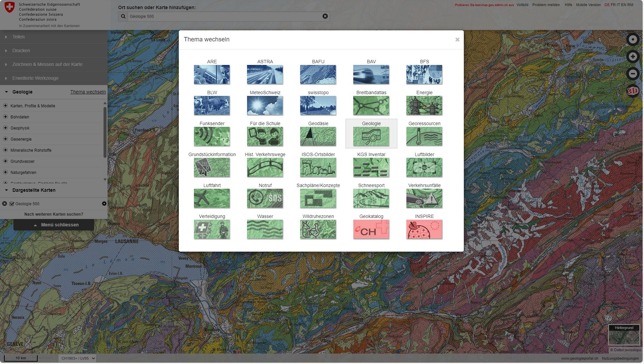Select the INSPIRE theme icon
Viewport: 644px width, 364px height.
424,229
